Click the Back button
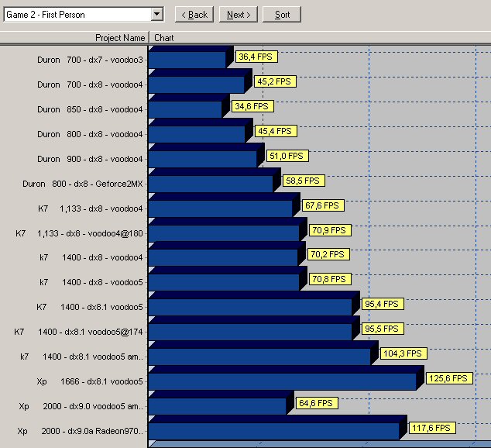 pyautogui.click(x=194, y=15)
